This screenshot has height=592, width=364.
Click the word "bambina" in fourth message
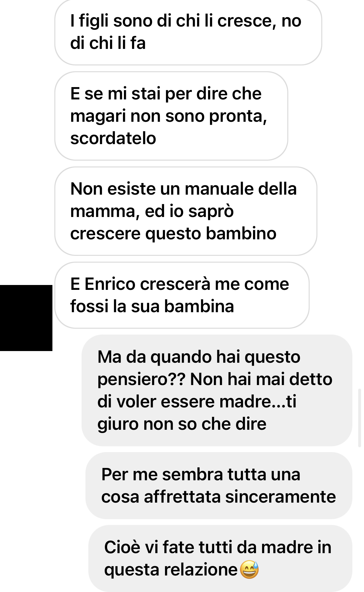[199, 306]
